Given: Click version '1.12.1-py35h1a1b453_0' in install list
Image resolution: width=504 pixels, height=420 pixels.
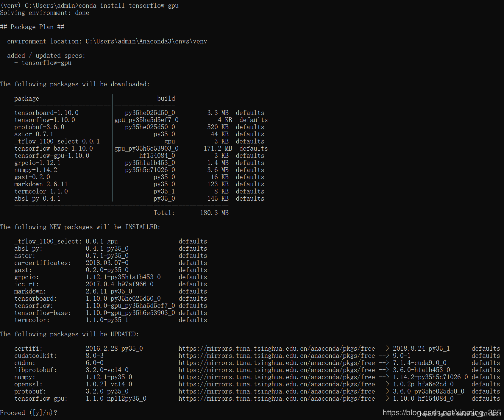Looking at the screenshot, I should point(123,277).
